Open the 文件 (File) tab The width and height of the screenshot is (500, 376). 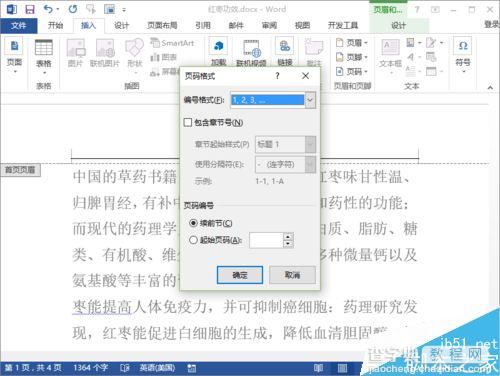pyautogui.click(x=18, y=25)
